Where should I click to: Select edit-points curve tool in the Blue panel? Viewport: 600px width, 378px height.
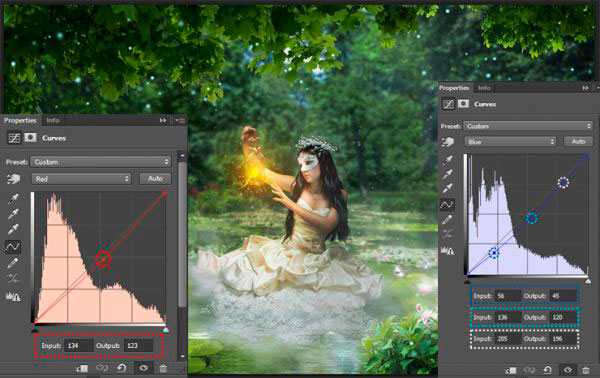click(x=447, y=205)
